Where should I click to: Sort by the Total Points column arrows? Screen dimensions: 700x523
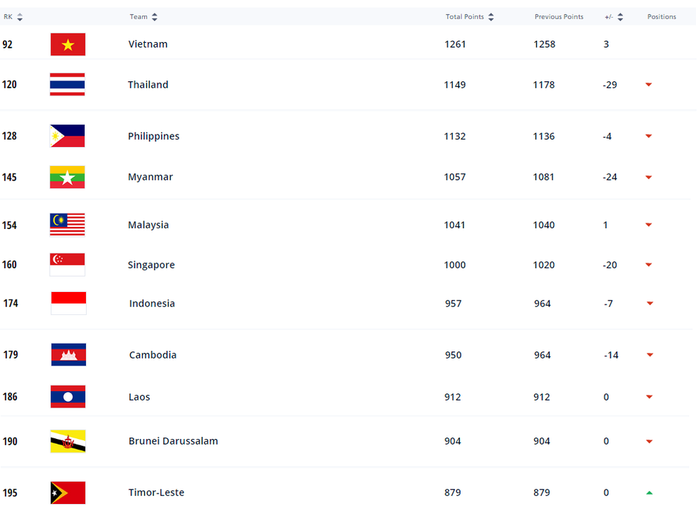(x=491, y=17)
